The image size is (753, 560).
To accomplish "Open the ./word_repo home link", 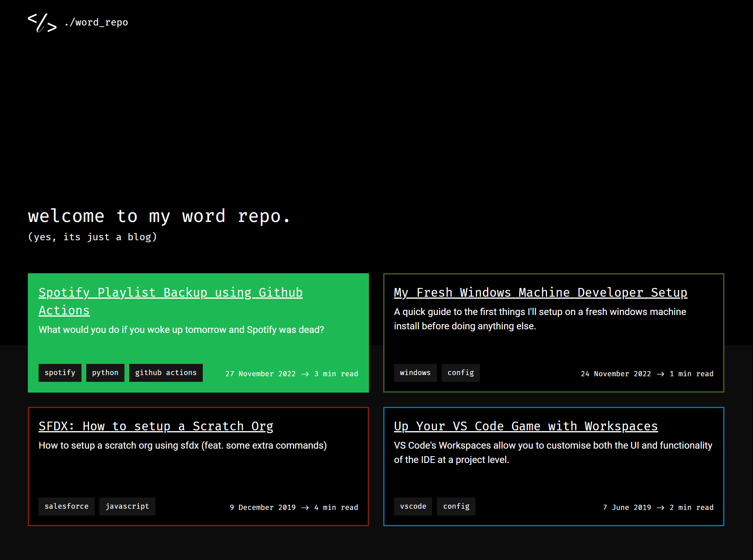I will (96, 22).
